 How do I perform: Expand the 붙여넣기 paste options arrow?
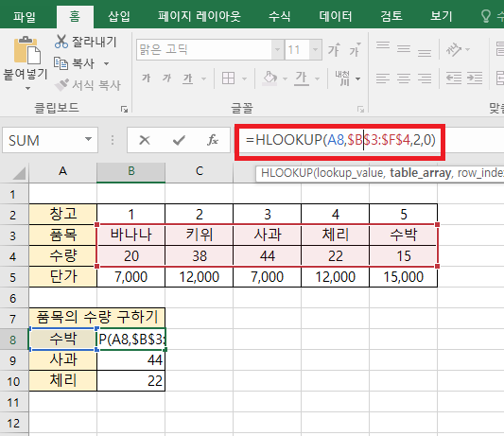[x=27, y=88]
